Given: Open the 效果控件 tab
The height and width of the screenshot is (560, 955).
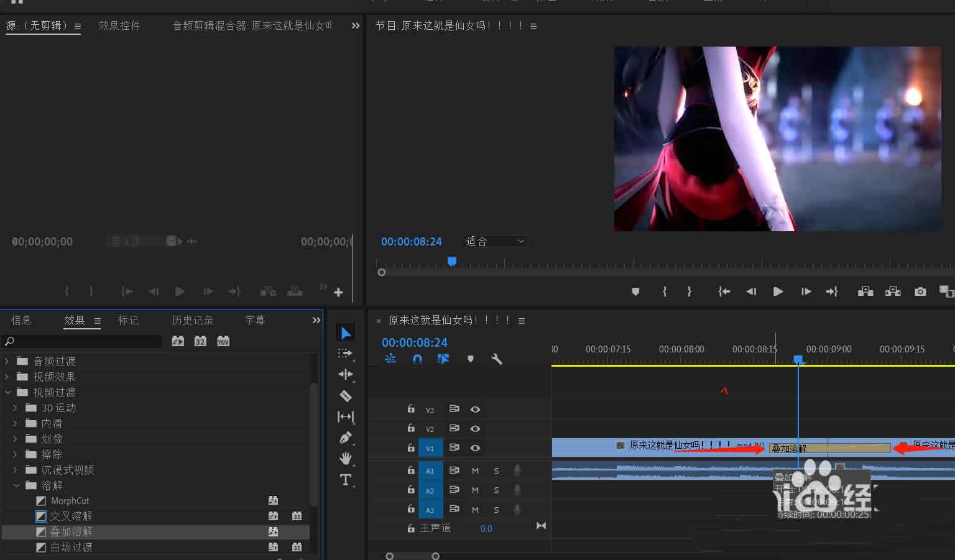Looking at the screenshot, I should pyautogui.click(x=119, y=25).
